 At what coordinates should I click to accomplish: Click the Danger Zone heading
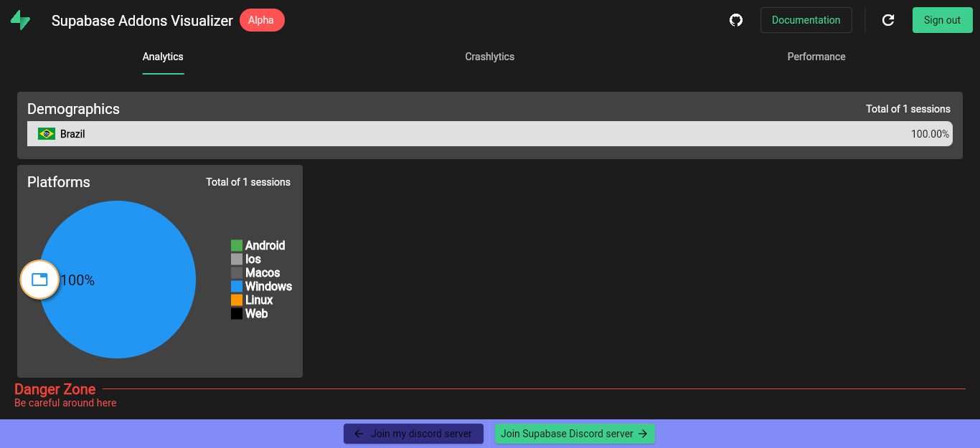click(55, 389)
